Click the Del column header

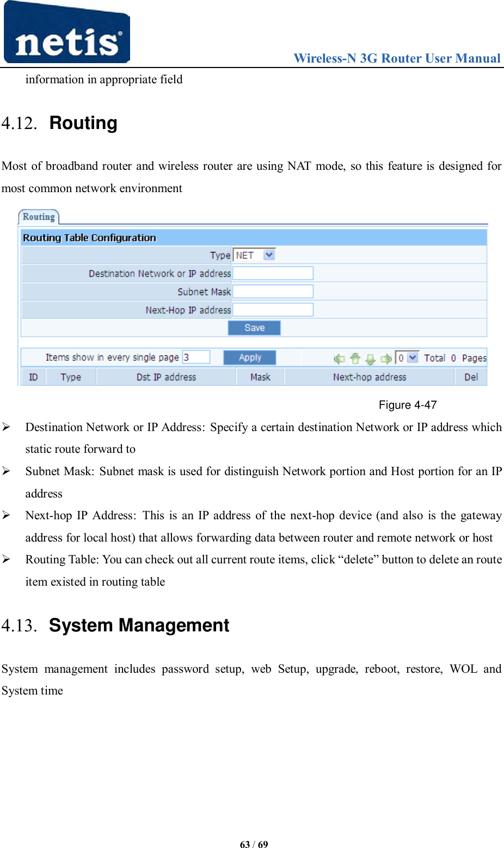470,376
